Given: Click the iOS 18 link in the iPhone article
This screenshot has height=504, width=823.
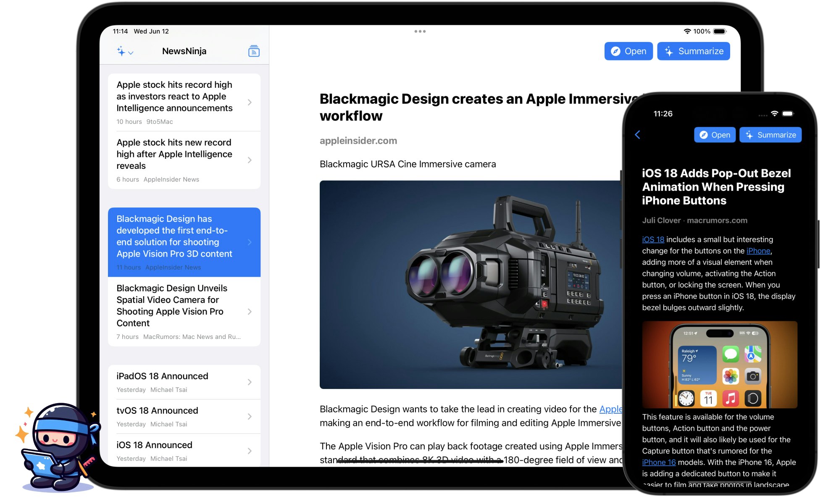Looking at the screenshot, I should (653, 239).
